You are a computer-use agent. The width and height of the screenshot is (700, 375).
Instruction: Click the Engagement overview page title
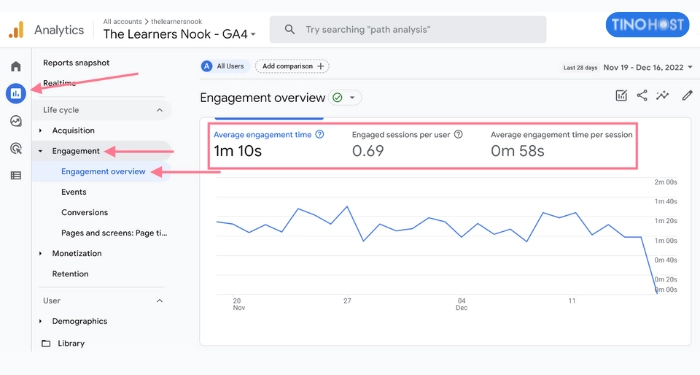[x=262, y=98]
